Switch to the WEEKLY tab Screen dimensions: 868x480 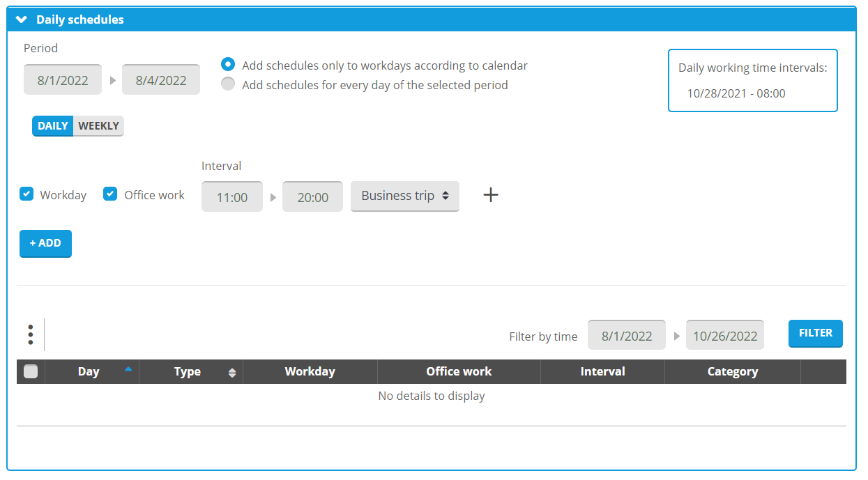pos(98,126)
